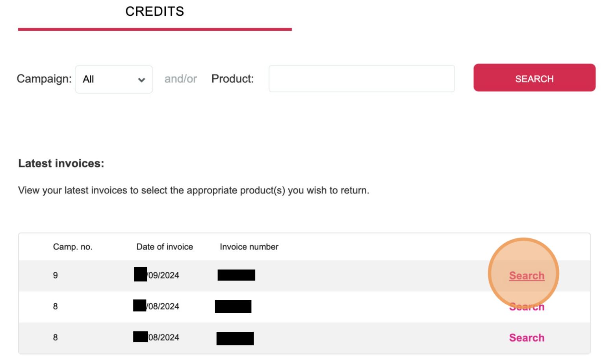Click the highlighted Search link for campaign 9
Image resolution: width=605 pixels, height=364 pixels.
click(x=527, y=275)
